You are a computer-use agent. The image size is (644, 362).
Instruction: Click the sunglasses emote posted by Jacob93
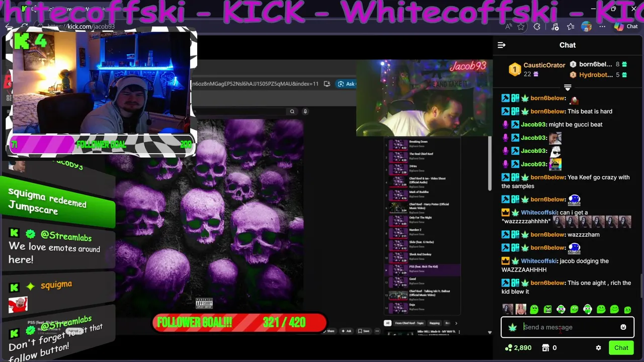pyautogui.click(x=555, y=151)
